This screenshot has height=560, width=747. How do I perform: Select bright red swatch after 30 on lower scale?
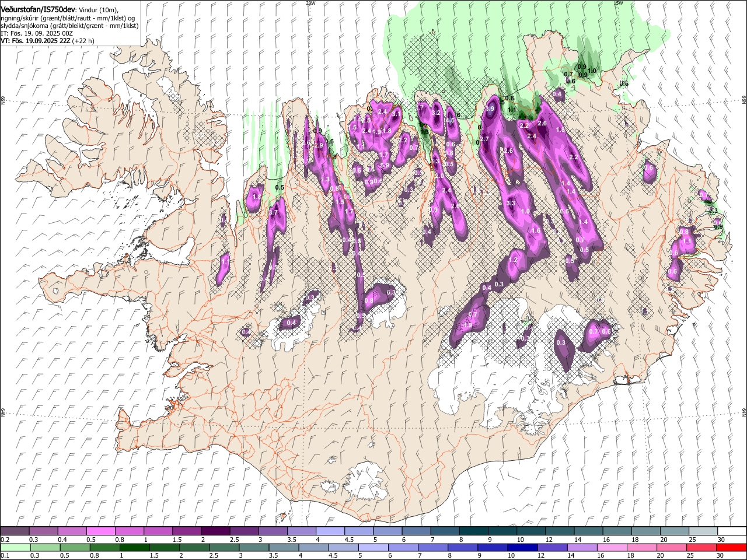(x=731, y=547)
